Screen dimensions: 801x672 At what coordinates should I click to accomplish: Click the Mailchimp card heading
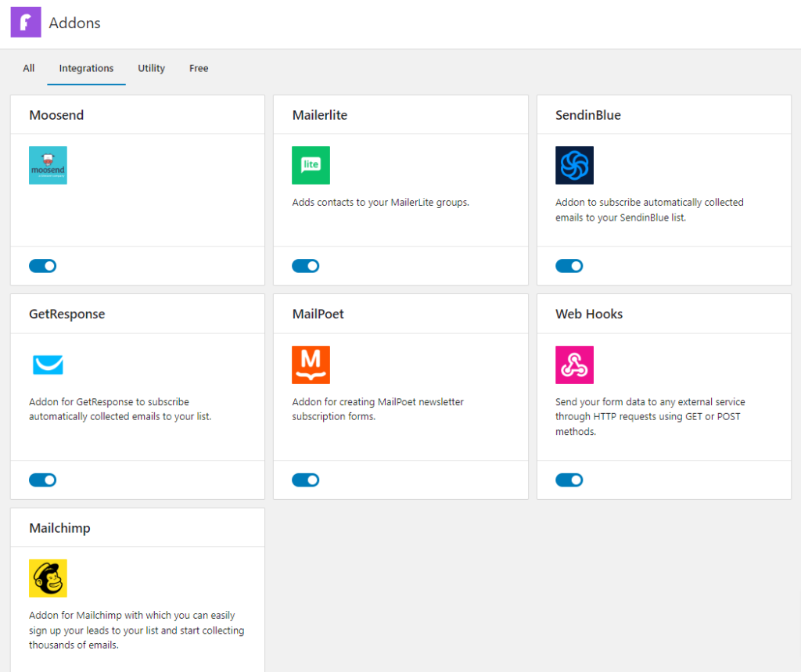tap(59, 528)
